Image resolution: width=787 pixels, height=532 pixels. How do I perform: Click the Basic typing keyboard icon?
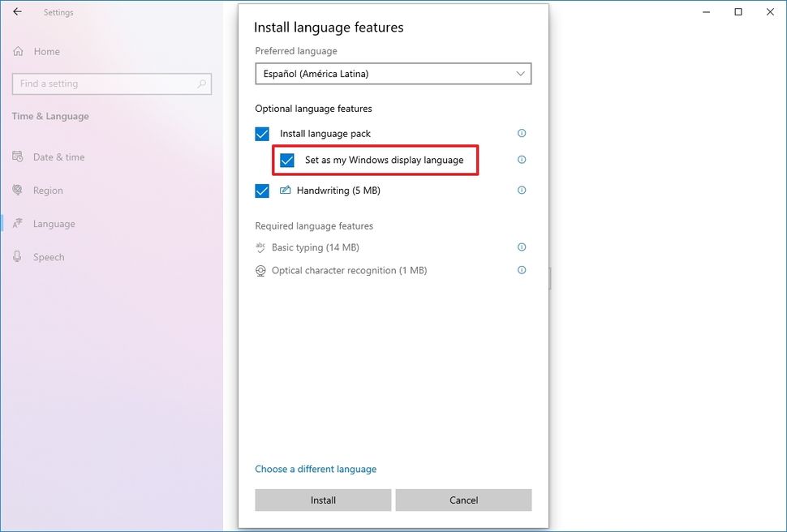(x=260, y=247)
